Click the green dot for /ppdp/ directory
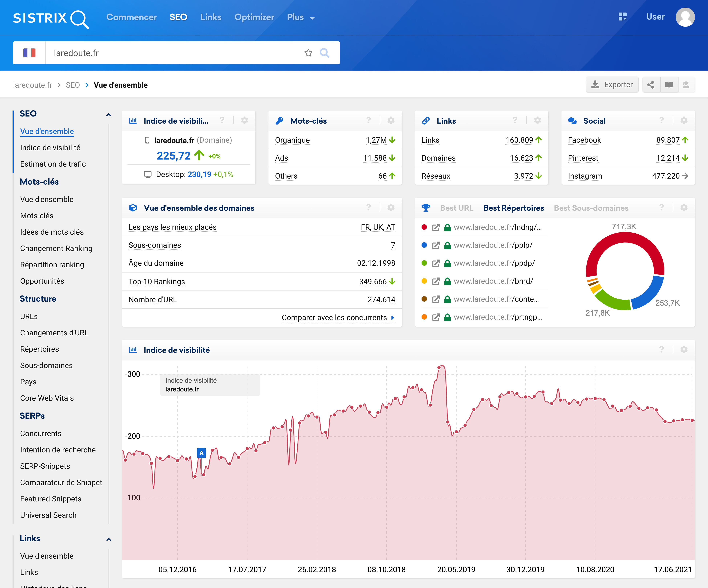Image resolution: width=708 pixels, height=588 pixels. pyautogui.click(x=424, y=263)
